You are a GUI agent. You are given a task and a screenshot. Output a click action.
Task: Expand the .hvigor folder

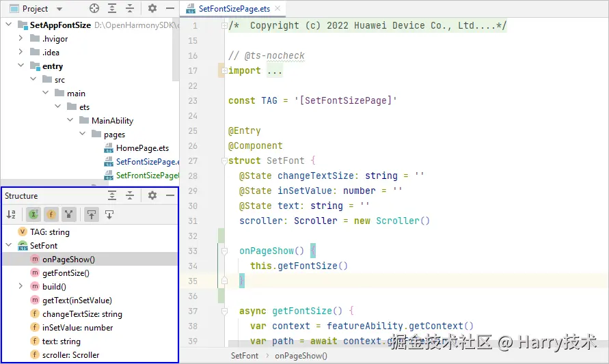tap(21, 38)
